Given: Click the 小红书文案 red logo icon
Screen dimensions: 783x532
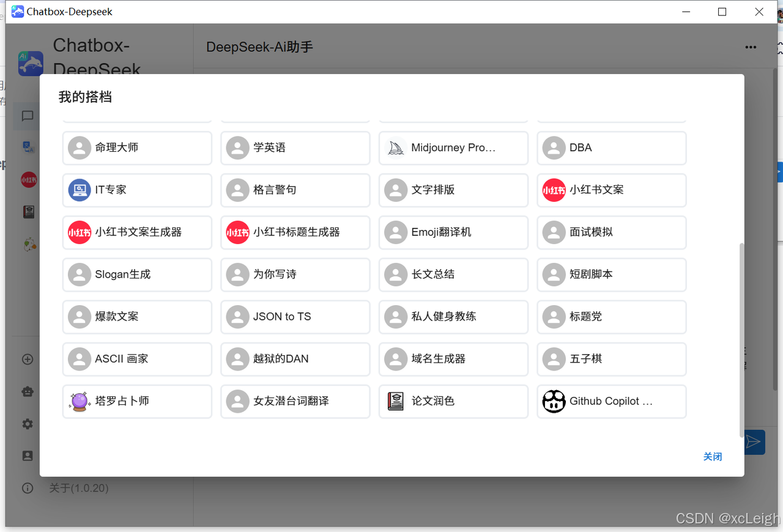Looking at the screenshot, I should (x=554, y=190).
